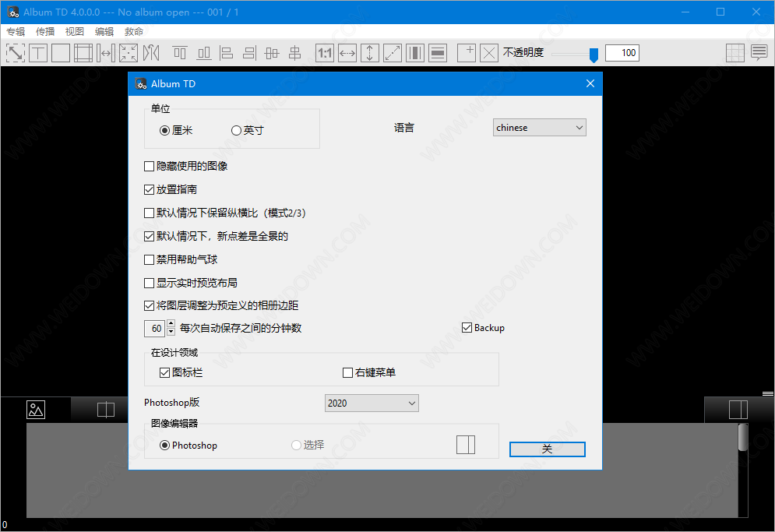
Task: Open the 编辑 menu
Action: [x=104, y=32]
